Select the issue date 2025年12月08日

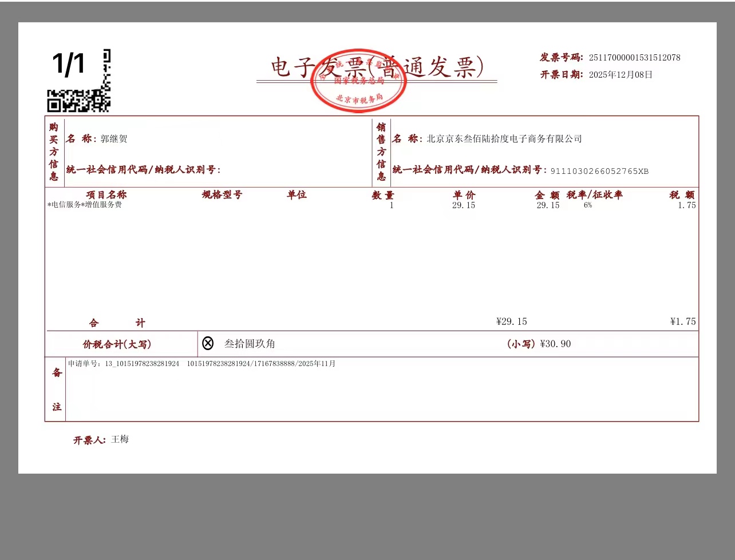(x=621, y=75)
